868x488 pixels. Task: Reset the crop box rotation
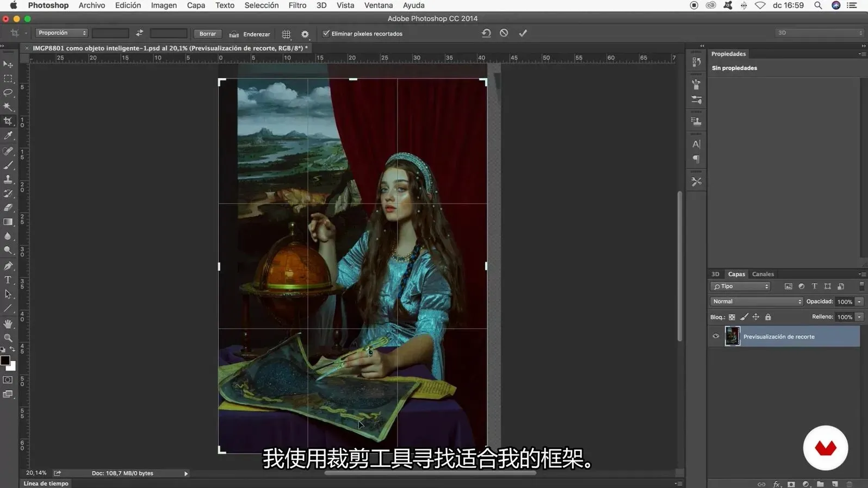(486, 33)
